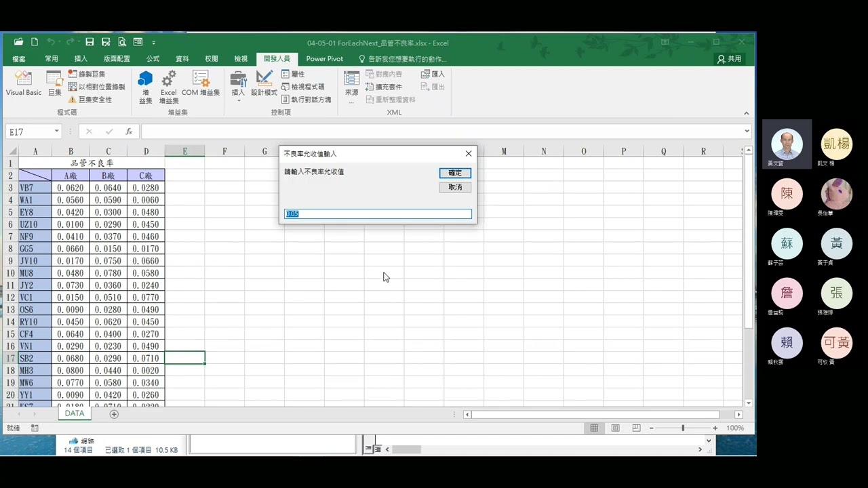868x488 pixels.
Task: Switch to Normal view in status bar
Action: [x=594, y=428]
